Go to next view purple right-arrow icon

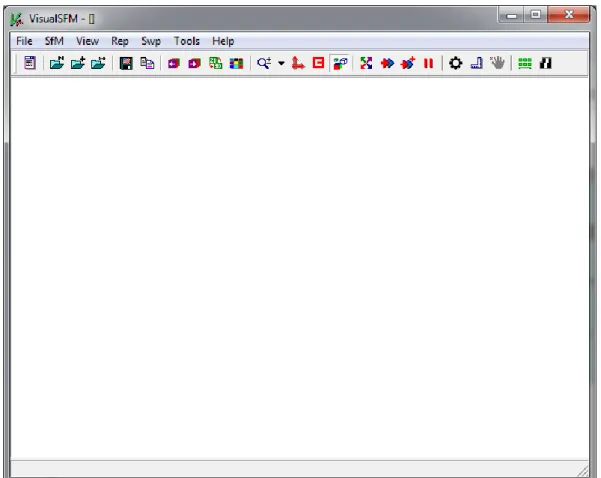(x=194, y=63)
